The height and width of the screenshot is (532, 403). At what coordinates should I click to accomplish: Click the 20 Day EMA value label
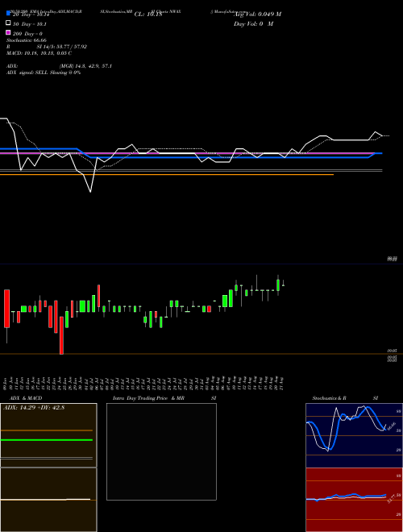(x=31, y=15)
